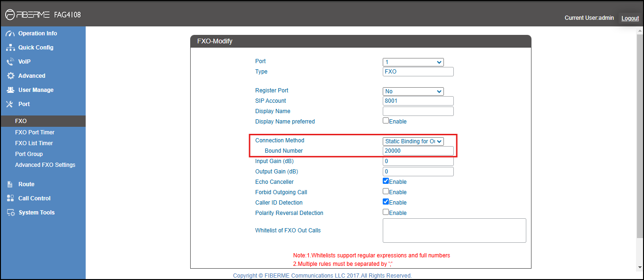Click the Display Name input field
Screen dimensions: 644x280
point(418,111)
